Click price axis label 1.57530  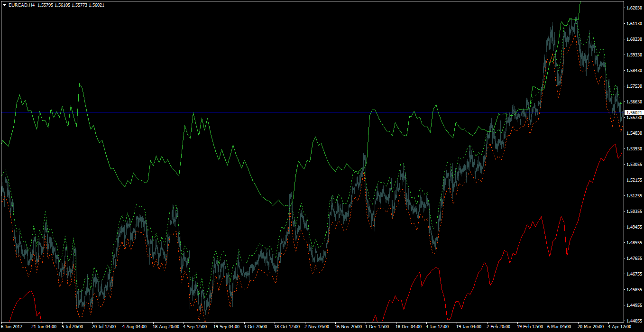634,86
